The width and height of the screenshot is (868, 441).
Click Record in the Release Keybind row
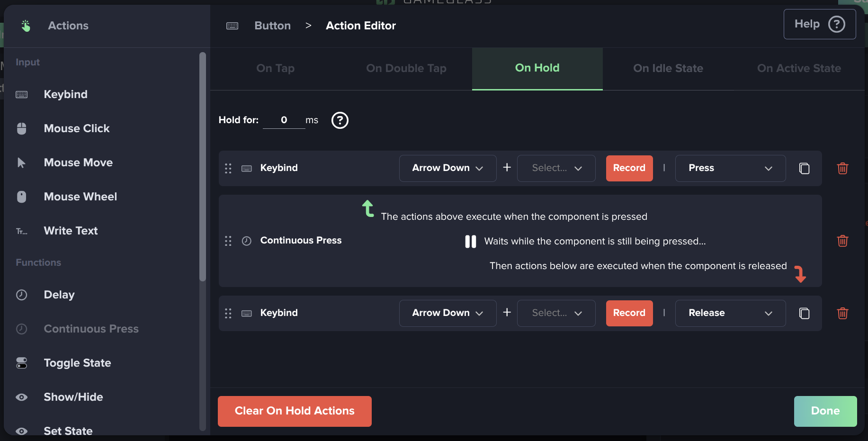(x=629, y=313)
